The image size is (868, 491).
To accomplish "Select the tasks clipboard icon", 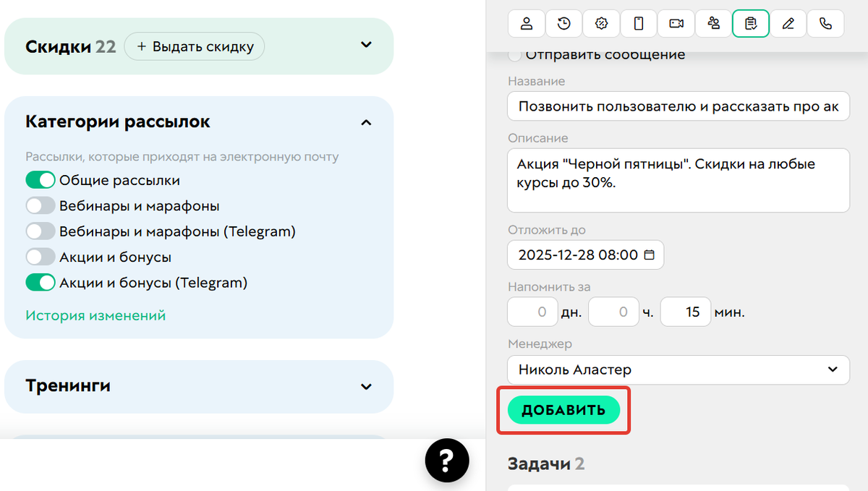I will (x=751, y=23).
